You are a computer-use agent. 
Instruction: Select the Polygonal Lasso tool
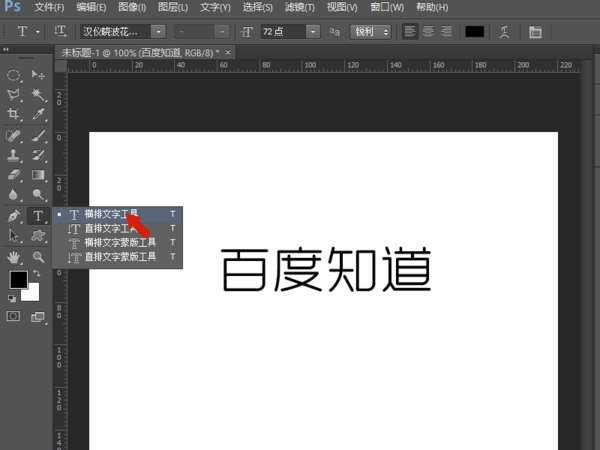tap(14, 95)
